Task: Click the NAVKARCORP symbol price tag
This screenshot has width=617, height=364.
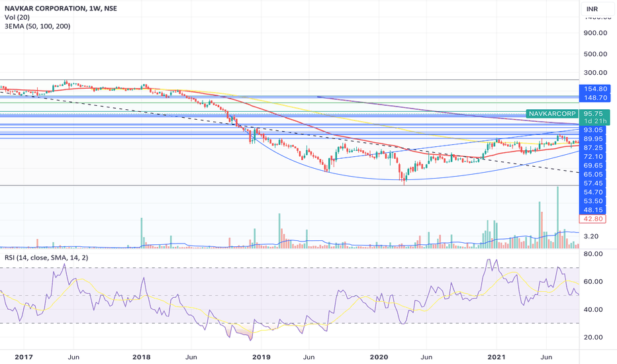Action: click(552, 114)
